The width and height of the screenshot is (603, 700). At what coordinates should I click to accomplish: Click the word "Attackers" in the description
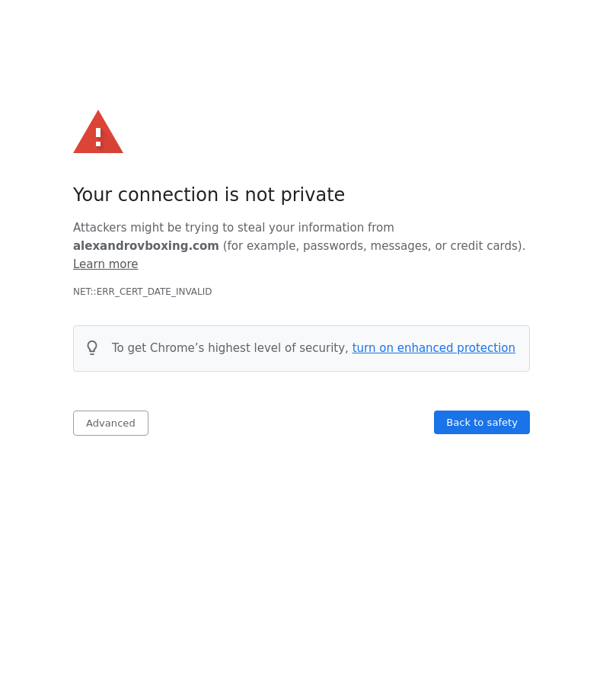100,228
